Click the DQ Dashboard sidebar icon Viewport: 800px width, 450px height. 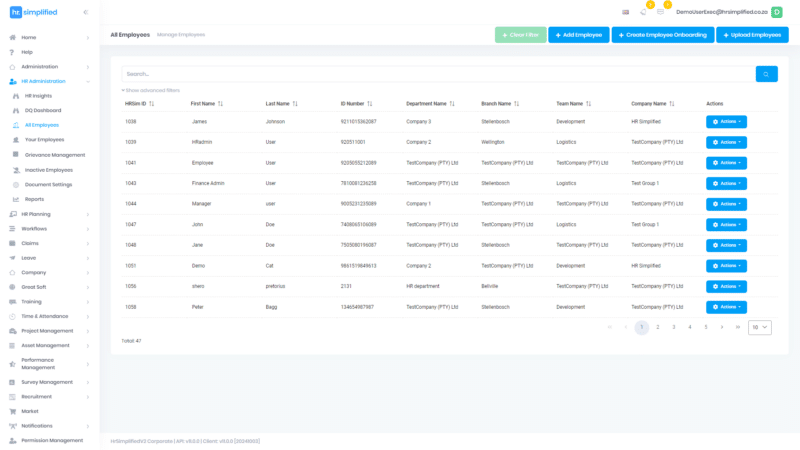click(16, 110)
